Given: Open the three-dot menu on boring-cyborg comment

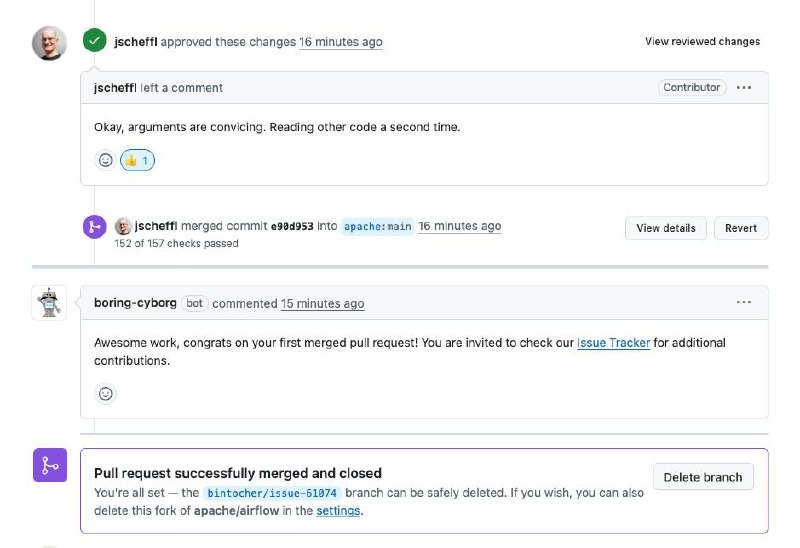Looking at the screenshot, I should coord(743,302).
